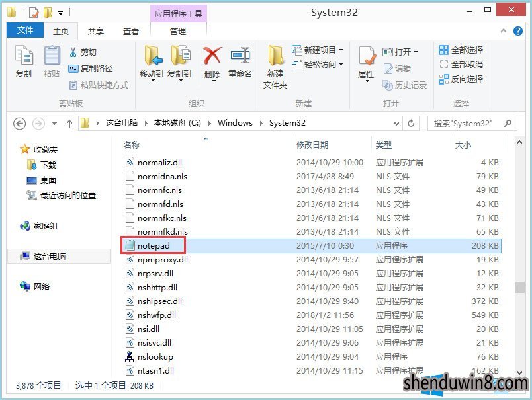
Task: Sort by Size (大小) column header
Action: point(463,145)
